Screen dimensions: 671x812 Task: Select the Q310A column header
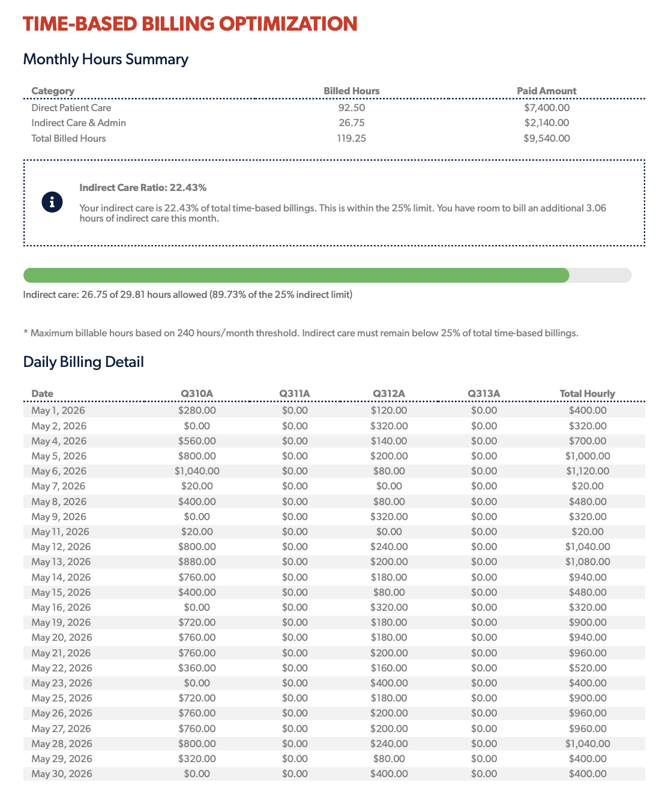(197, 393)
